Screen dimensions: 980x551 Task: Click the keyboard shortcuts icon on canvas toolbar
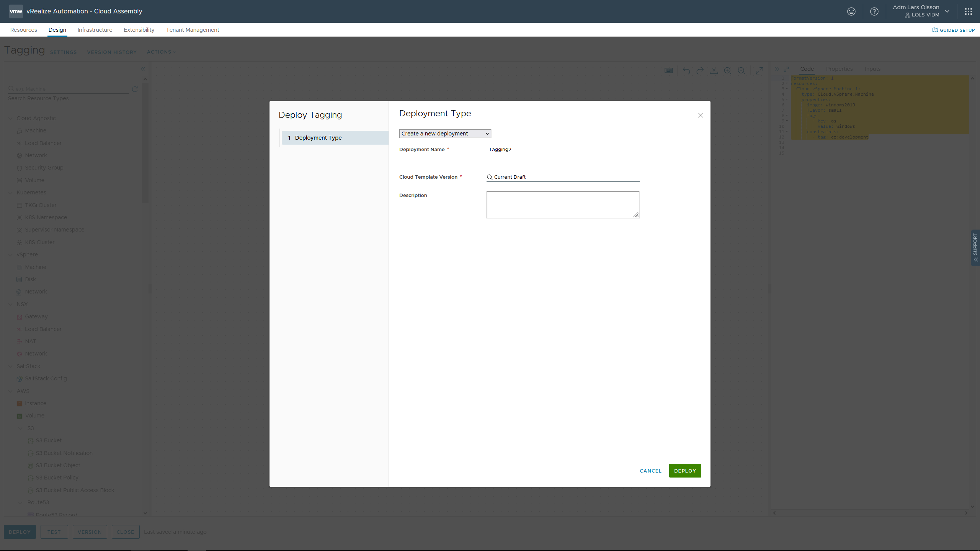click(x=668, y=70)
